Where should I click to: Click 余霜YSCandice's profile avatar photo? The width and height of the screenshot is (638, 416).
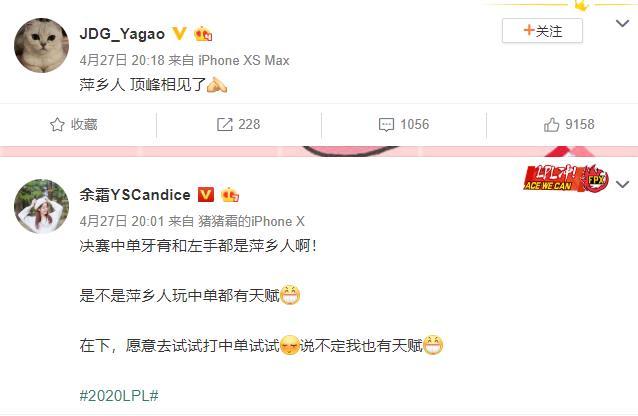[x=42, y=206]
